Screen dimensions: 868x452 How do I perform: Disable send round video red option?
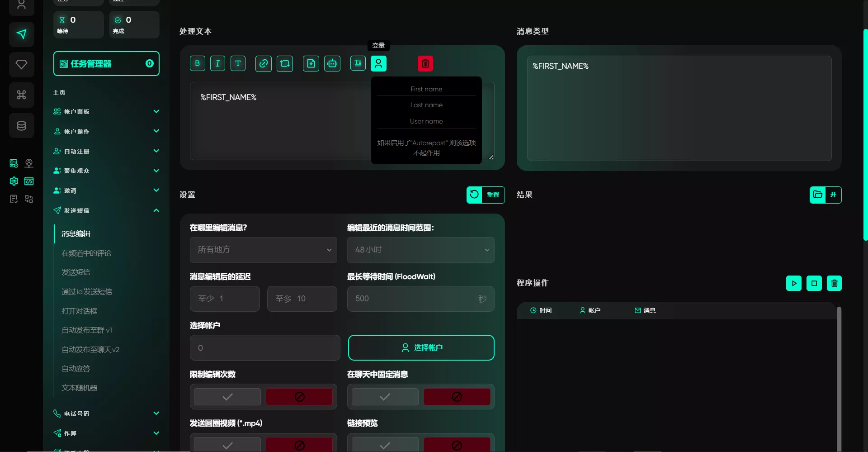point(299,445)
